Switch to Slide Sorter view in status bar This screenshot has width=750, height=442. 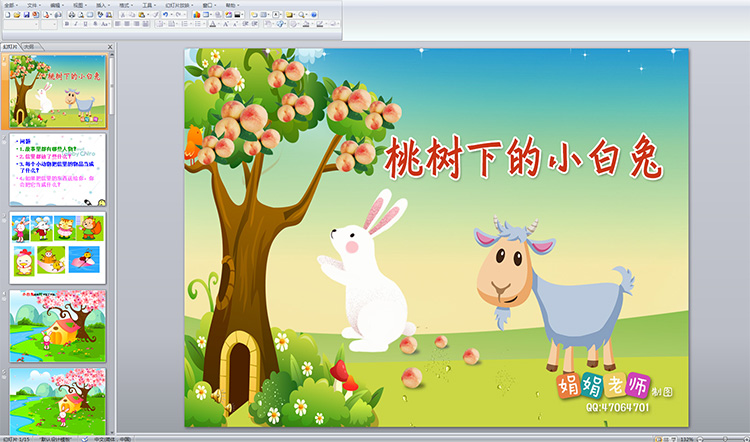click(x=666, y=438)
